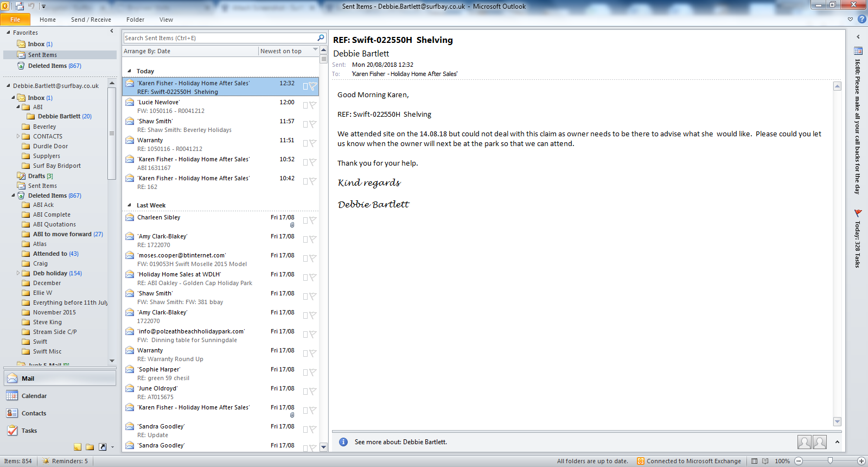The width and height of the screenshot is (868, 467).
Task: Click the zoom in plus button
Action: (x=861, y=461)
